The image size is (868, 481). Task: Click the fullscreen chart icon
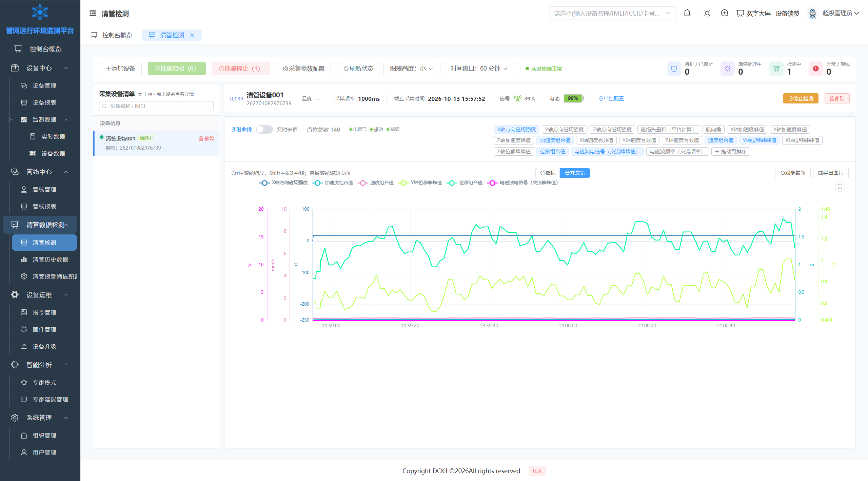(840, 187)
